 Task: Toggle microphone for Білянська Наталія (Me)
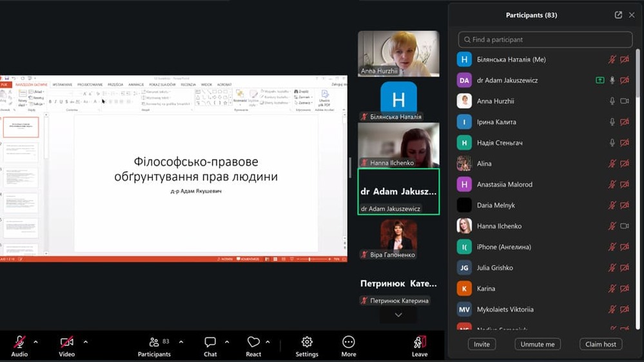pyautogui.click(x=612, y=59)
